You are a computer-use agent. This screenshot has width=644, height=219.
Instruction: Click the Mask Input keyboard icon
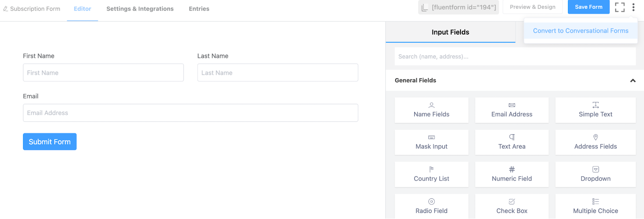(x=431, y=137)
